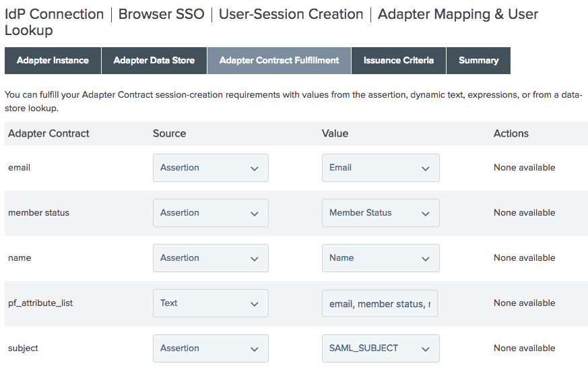The height and width of the screenshot is (372, 588).
Task: Click the User-Session Creation breadcrumb title
Action: click(x=291, y=14)
